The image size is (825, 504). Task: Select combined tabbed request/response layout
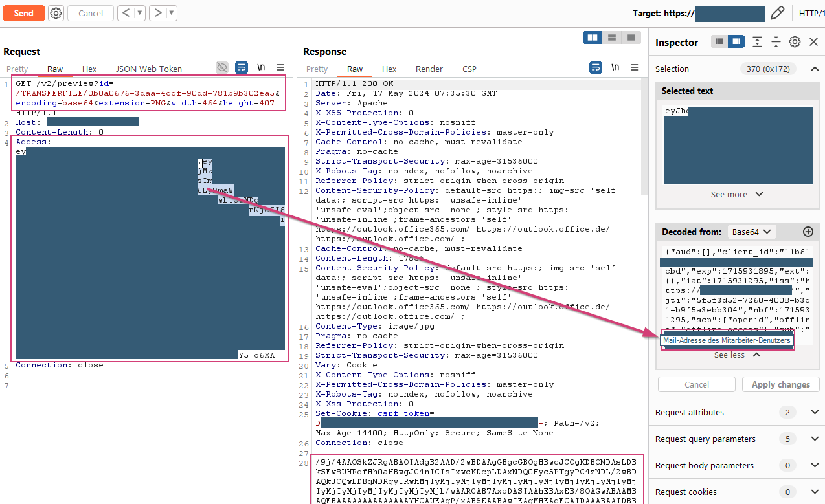[631, 38]
